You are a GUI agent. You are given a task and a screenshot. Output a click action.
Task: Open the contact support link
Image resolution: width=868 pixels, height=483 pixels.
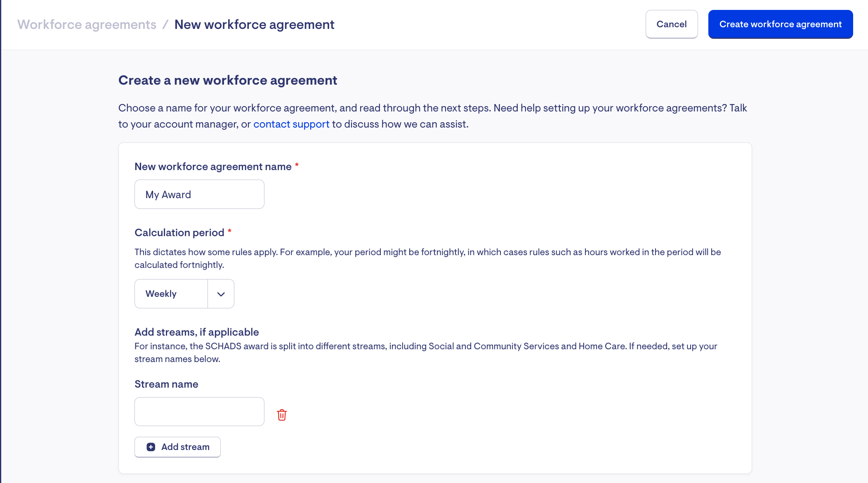291,124
